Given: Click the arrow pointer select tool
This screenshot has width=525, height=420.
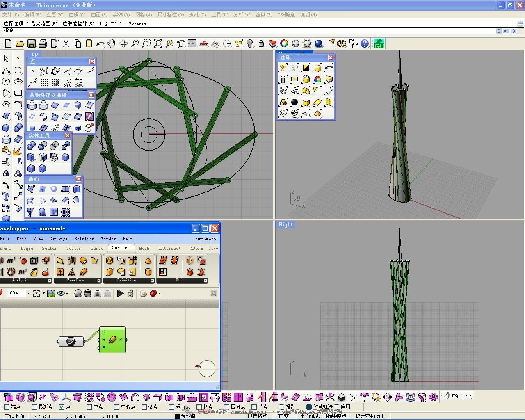Looking at the screenshot, I should coord(6,59).
